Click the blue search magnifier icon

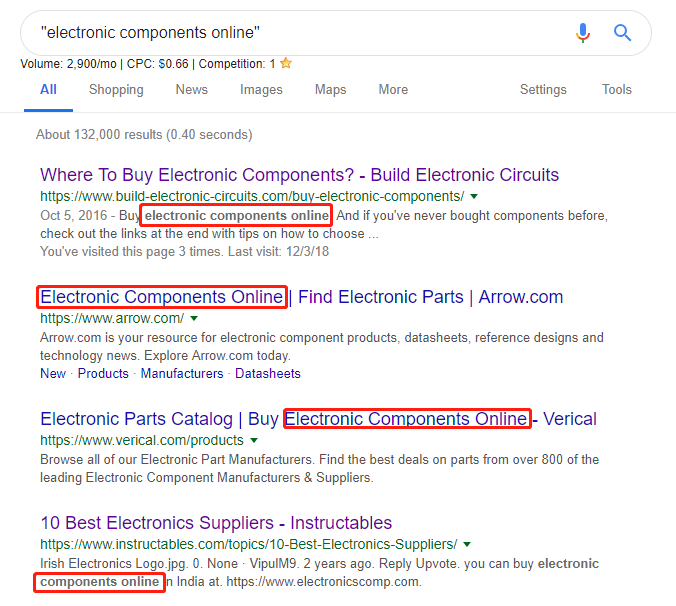click(622, 33)
